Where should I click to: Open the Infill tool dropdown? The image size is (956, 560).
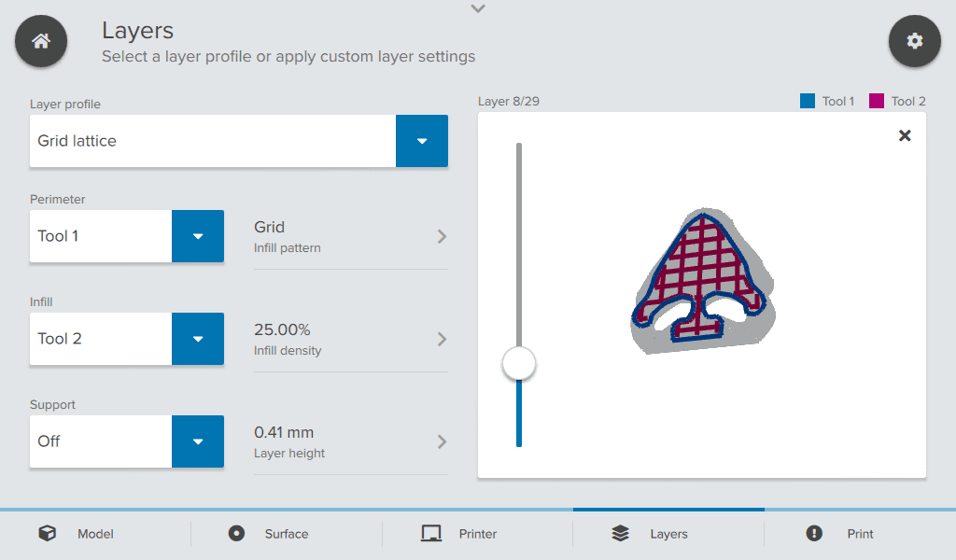[x=198, y=339]
